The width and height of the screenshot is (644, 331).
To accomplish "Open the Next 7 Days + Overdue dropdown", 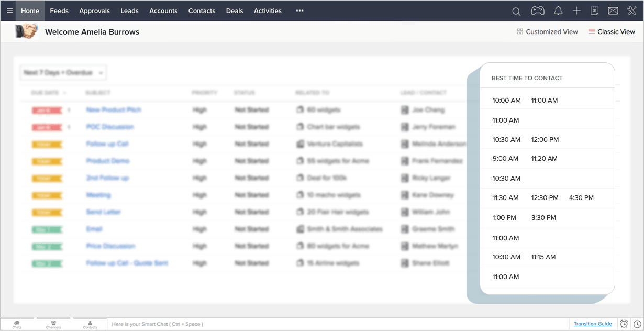I will [63, 73].
